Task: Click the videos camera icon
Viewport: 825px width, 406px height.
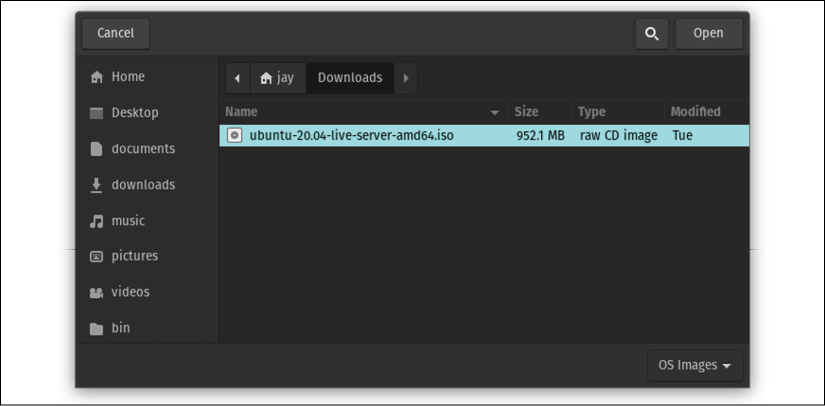Action: [96, 293]
